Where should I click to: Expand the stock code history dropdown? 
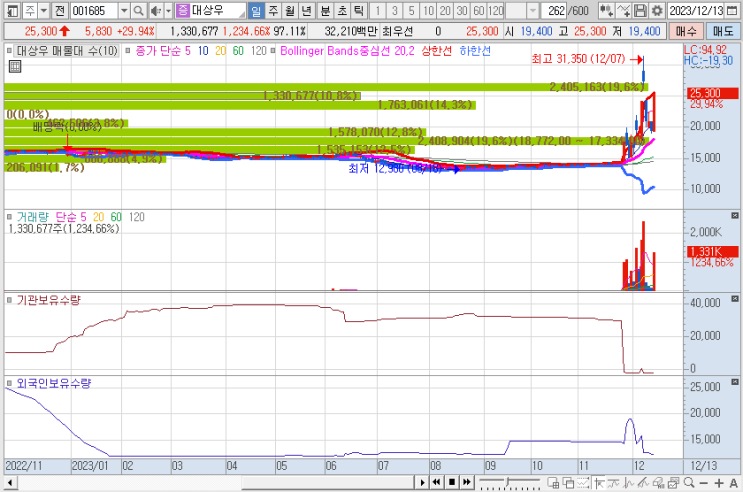click(x=124, y=10)
